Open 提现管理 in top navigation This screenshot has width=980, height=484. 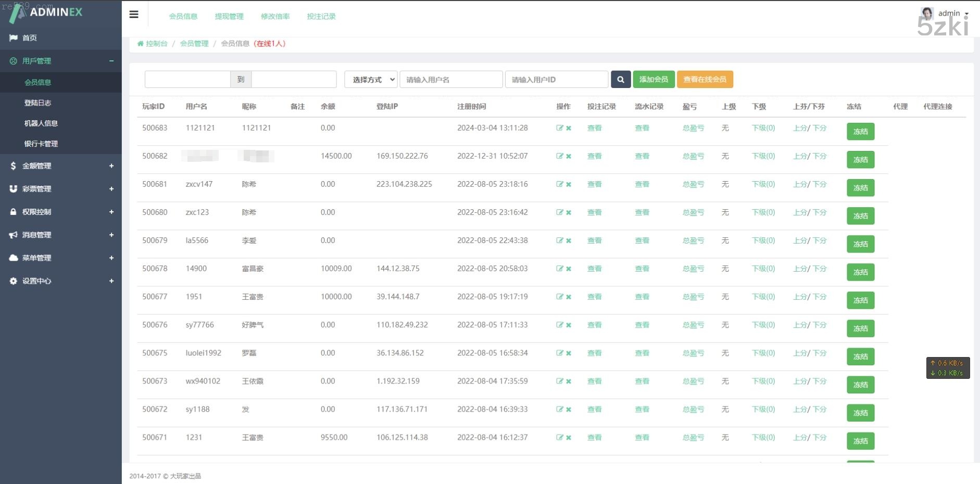(229, 17)
